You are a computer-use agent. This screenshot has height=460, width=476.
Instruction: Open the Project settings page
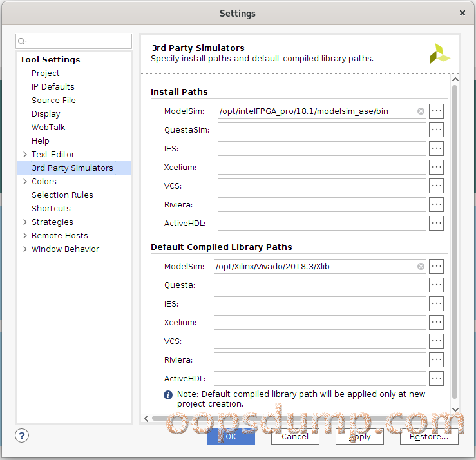pyautogui.click(x=46, y=73)
